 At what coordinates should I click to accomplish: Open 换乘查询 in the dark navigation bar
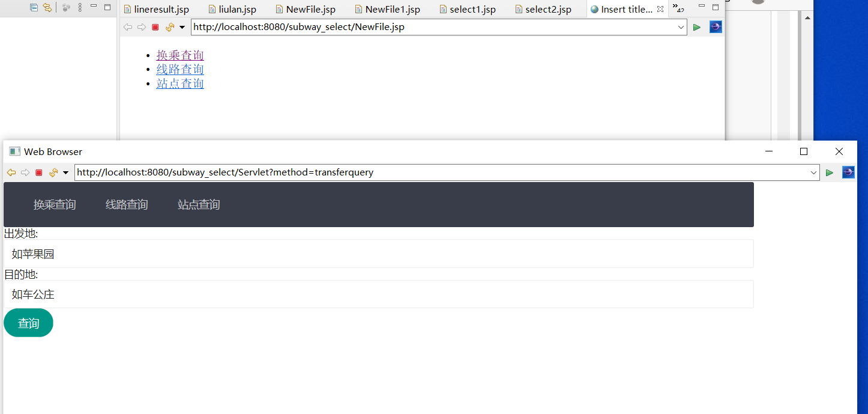coord(55,205)
